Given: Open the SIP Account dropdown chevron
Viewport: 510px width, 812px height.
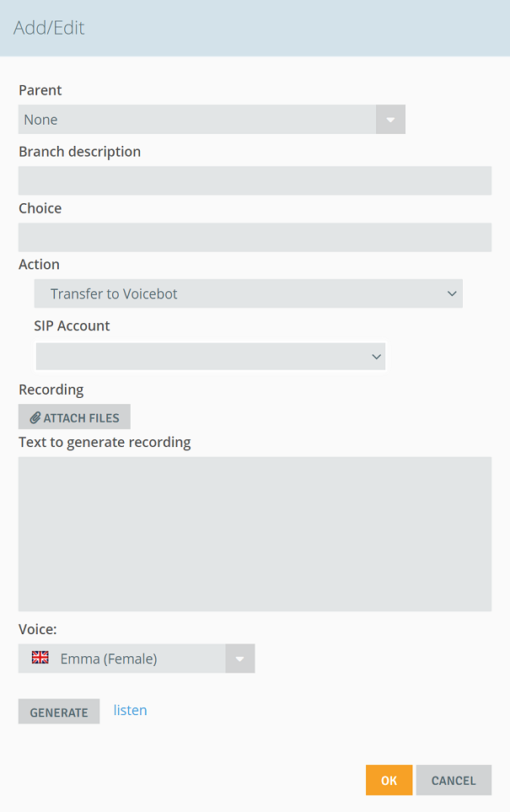Looking at the screenshot, I should 377,357.
